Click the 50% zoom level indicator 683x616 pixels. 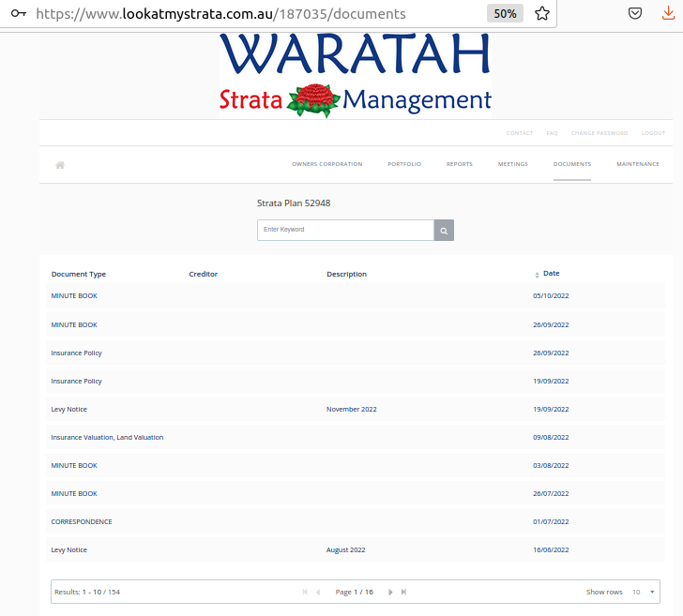[x=505, y=14]
